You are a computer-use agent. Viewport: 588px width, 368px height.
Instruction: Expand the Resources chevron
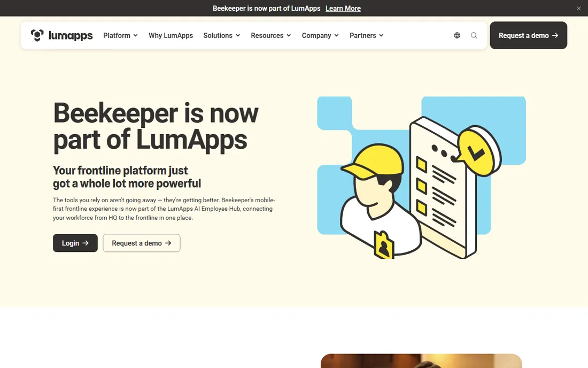289,35
